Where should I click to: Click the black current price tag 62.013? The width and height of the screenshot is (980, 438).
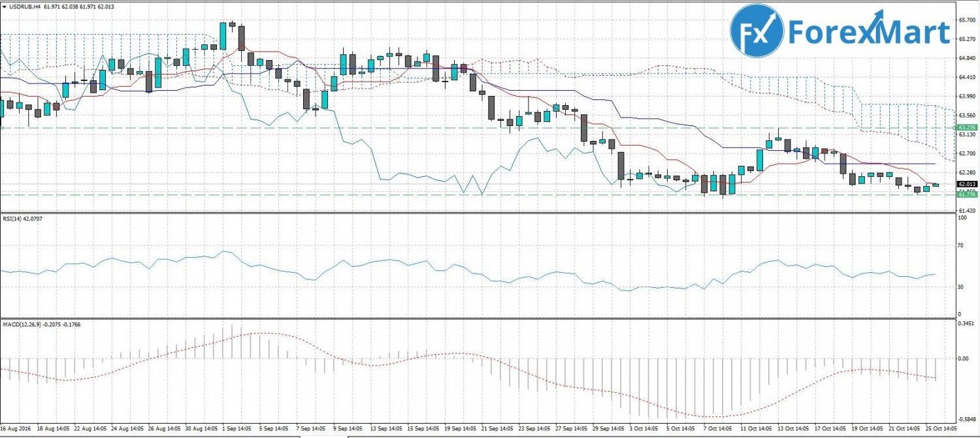(966, 184)
